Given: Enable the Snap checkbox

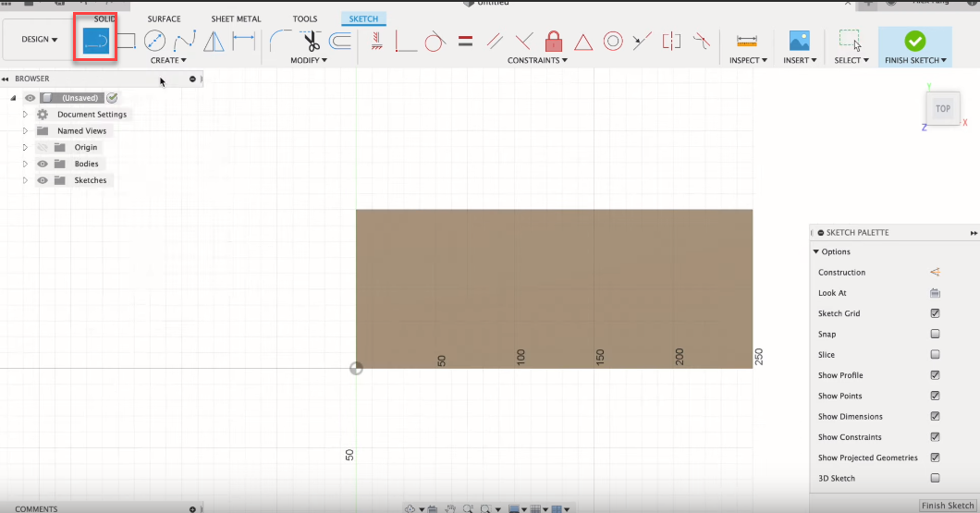Looking at the screenshot, I should (x=935, y=335).
